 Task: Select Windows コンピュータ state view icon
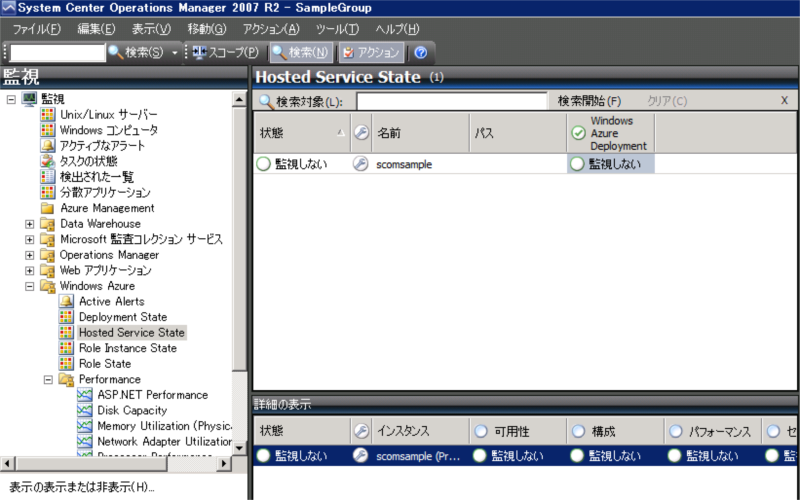(x=47, y=130)
